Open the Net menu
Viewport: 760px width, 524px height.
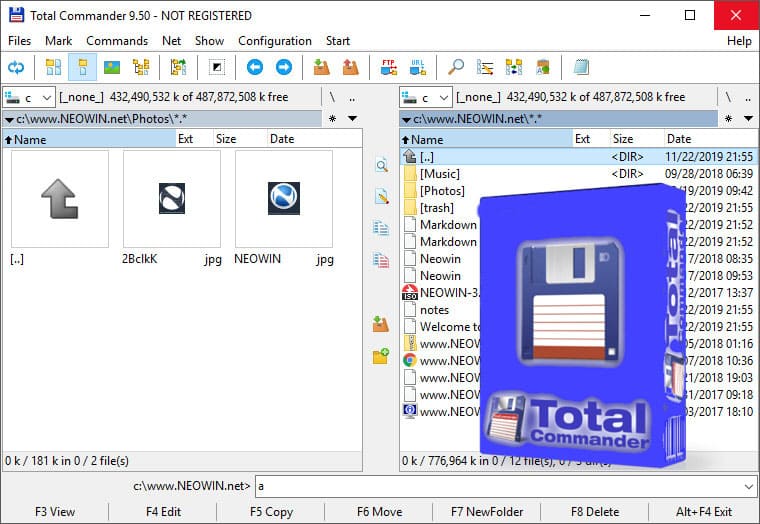pos(172,41)
